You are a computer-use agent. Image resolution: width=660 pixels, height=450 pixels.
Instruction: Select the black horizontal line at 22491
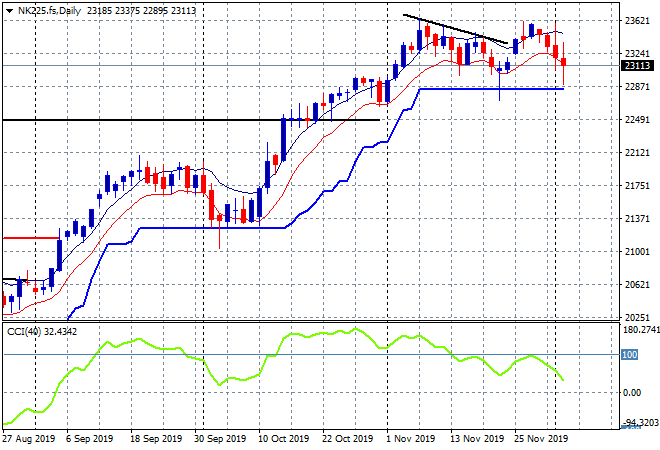pos(191,120)
